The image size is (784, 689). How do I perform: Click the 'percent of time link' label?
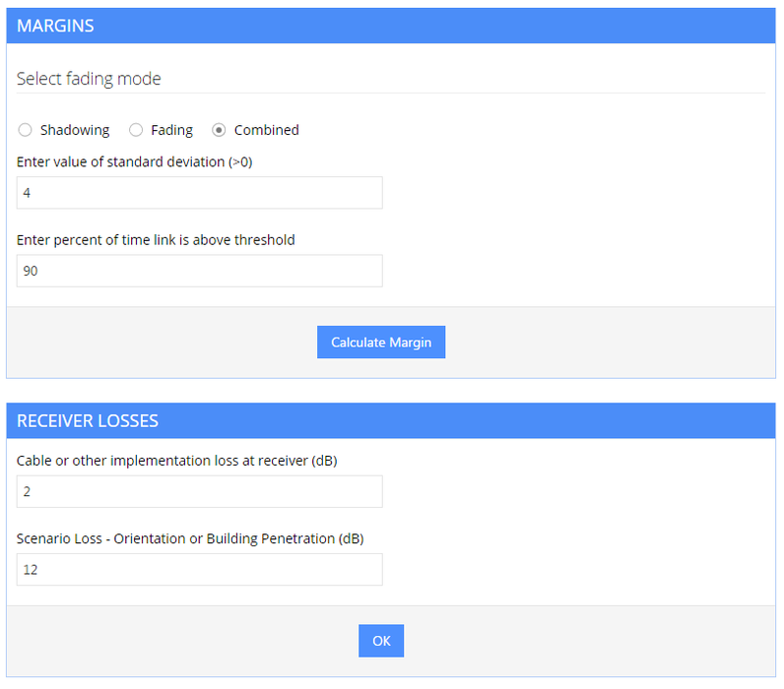156,239
